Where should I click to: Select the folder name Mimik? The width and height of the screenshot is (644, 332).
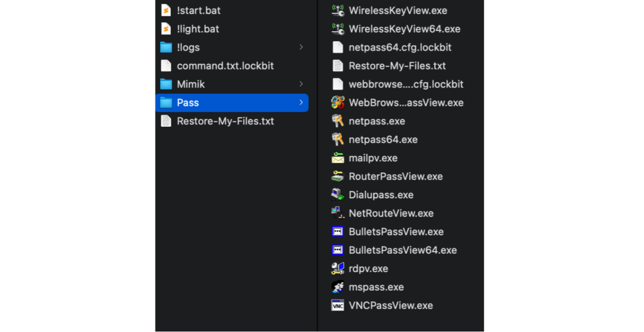[191, 84]
